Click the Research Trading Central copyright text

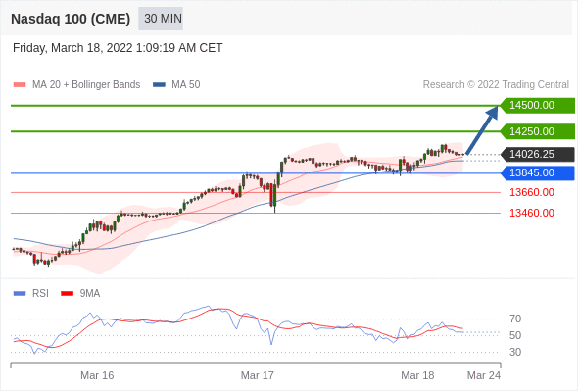(496, 85)
